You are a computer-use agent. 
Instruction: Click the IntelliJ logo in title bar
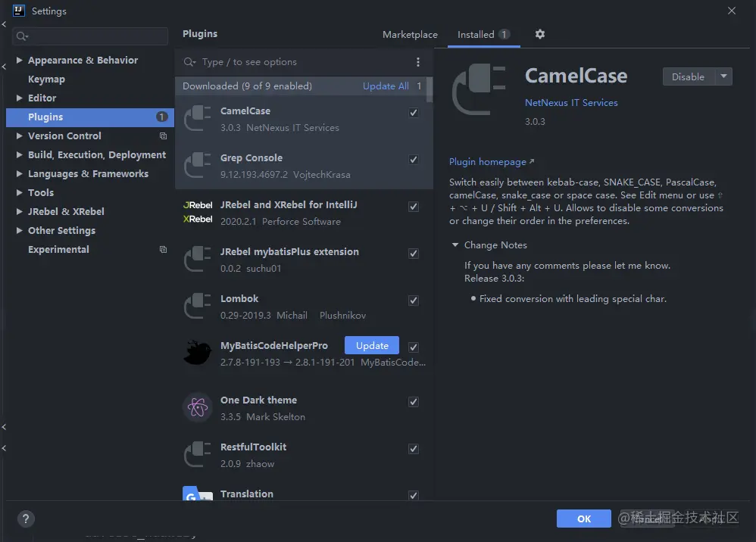18,11
